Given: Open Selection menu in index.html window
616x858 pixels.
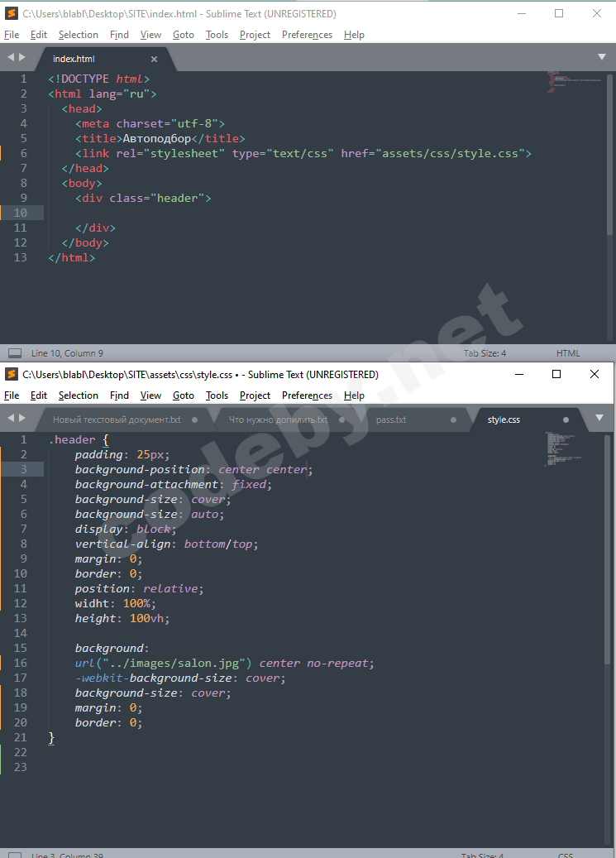Looking at the screenshot, I should pyautogui.click(x=79, y=35).
